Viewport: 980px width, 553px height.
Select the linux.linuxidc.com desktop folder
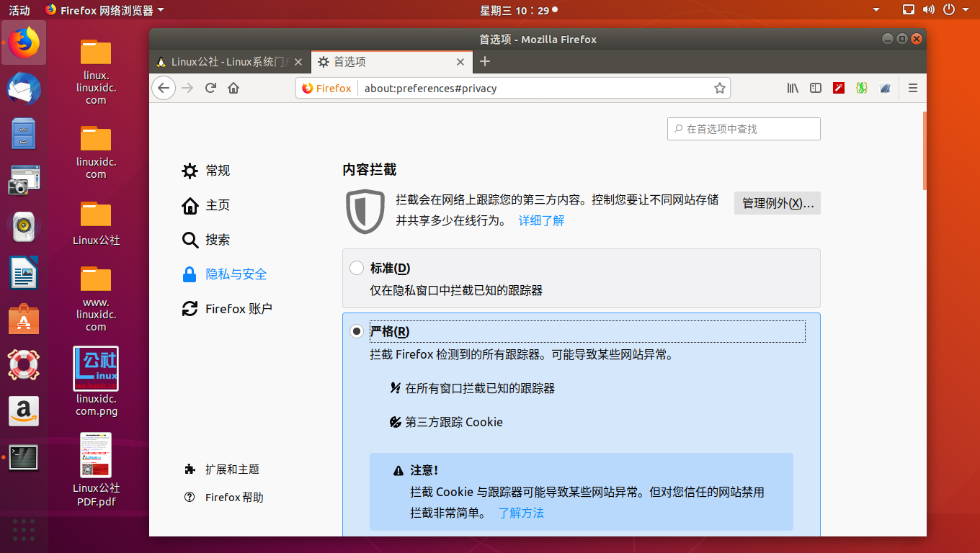[96, 71]
